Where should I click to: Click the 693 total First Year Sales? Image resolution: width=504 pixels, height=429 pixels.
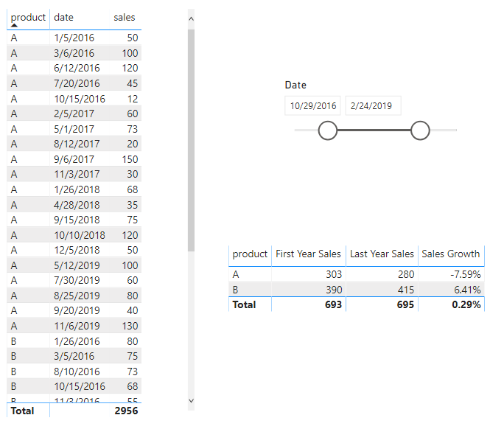point(333,304)
